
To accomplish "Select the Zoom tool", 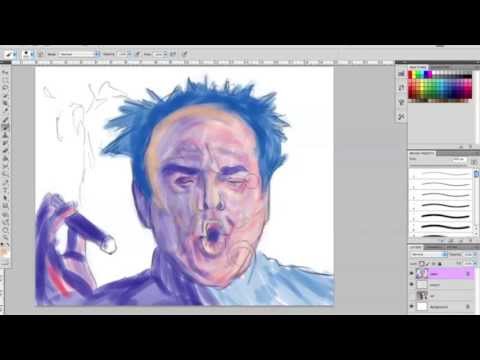I will pyautogui.click(x=5, y=238).
